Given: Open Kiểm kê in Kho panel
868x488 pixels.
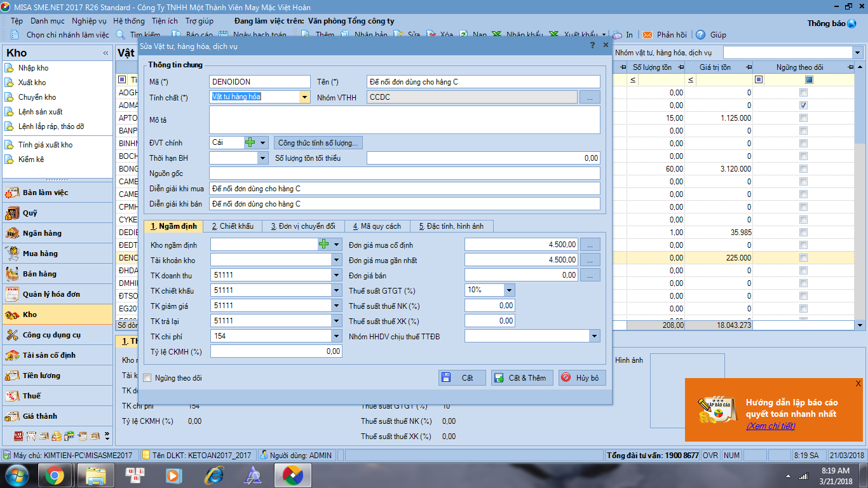Looking at the screenshot, I should coord(31,159).
